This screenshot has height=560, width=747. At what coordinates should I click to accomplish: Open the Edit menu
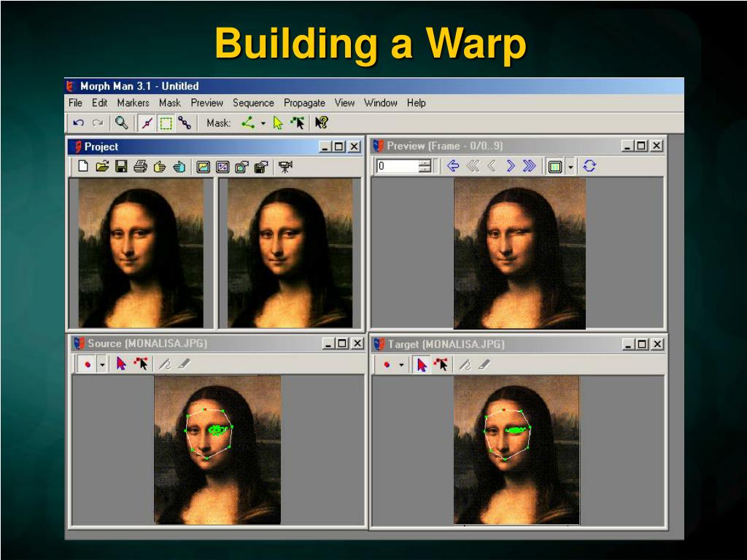(x=99, y=103)
